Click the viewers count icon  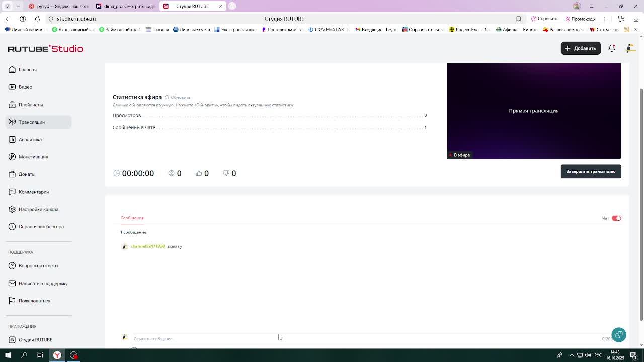(172, 173)
